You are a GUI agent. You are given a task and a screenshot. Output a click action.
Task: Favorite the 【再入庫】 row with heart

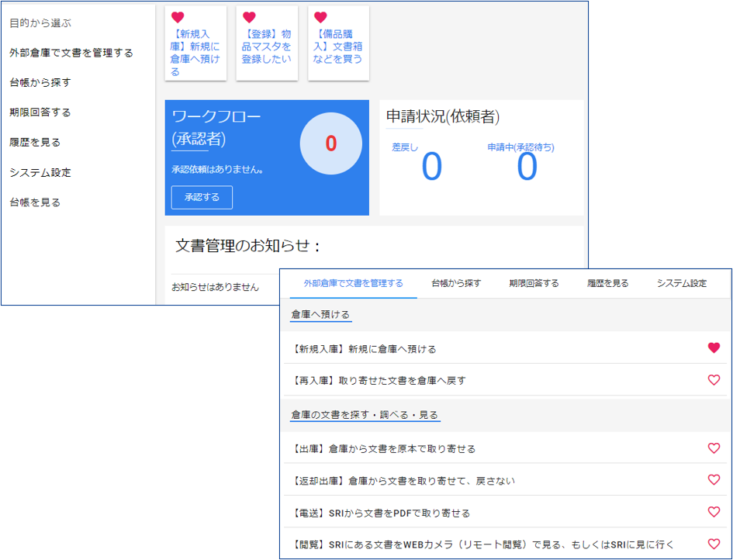714,380
